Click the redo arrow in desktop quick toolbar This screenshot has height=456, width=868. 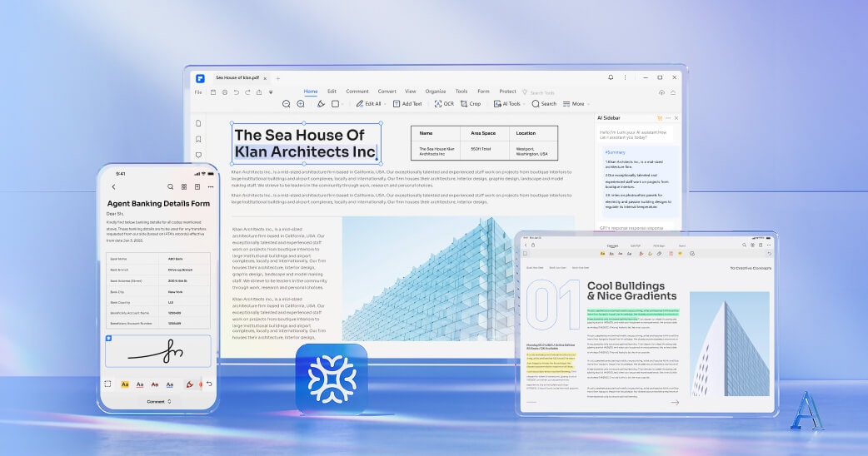(x=247, y=92)
